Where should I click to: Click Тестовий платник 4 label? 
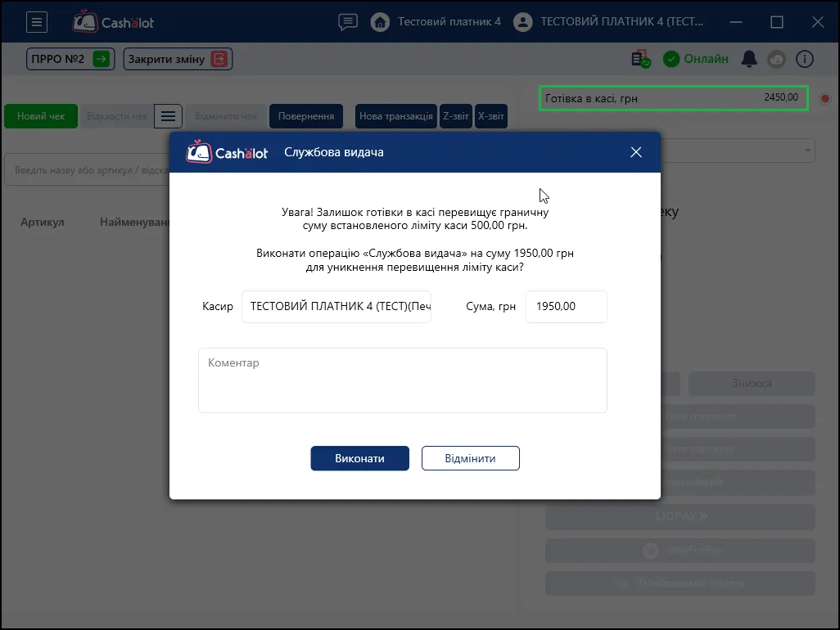point(449,22)
